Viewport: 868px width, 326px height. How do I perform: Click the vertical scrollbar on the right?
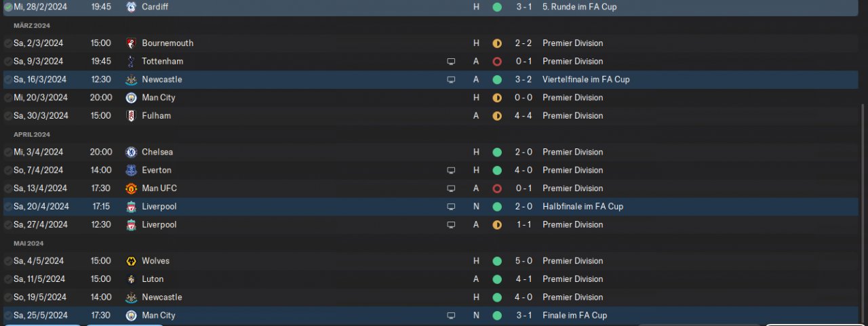[863, 210]
